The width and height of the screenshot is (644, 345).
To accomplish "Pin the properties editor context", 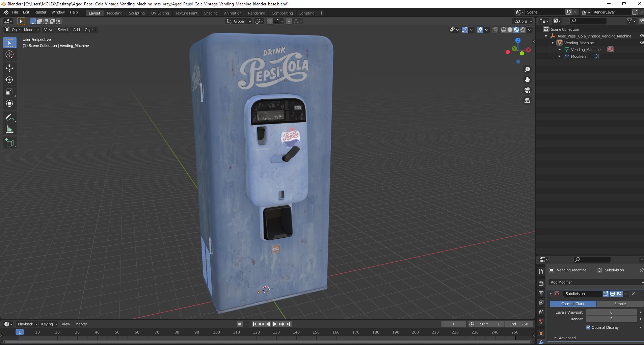I will 641,270.
